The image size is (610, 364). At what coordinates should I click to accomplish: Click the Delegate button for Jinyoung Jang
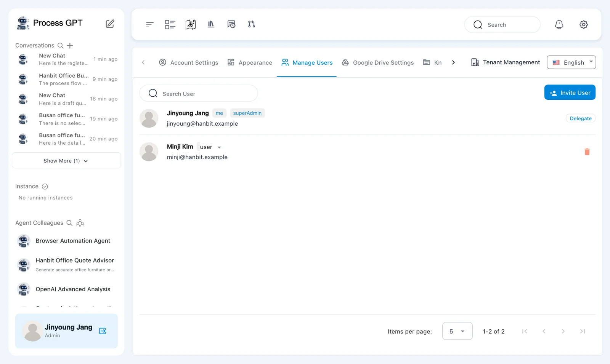pos(581,118)
